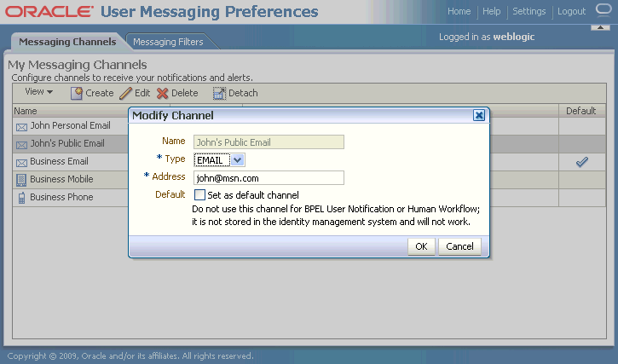This screenshot has width=618, height=364.
Task: Click the default checkmark in Business Email row
Action: (581, 162)
